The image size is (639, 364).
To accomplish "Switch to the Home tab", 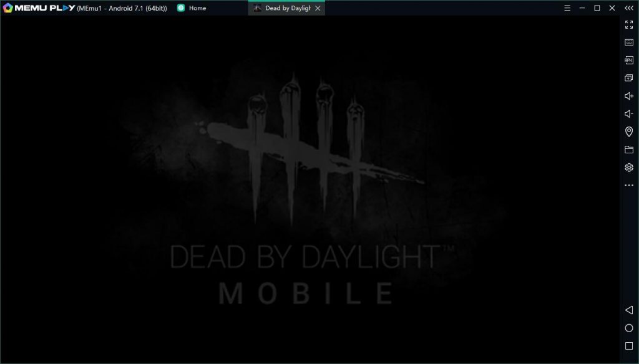I will (x=192, y=7).
